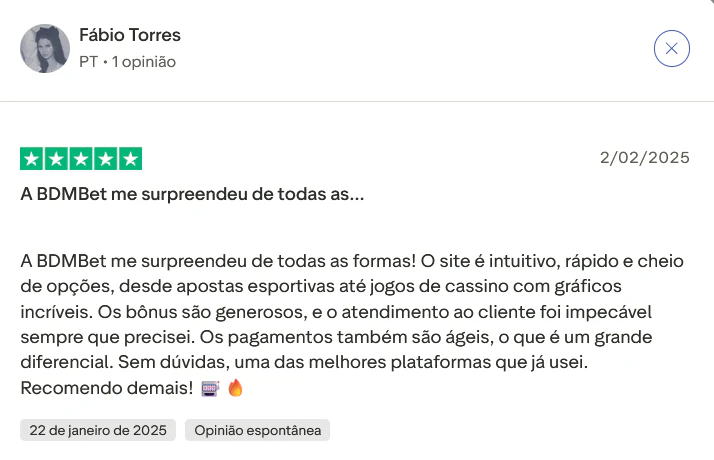Click the 2/02/2025 review date

pos(645,158)
